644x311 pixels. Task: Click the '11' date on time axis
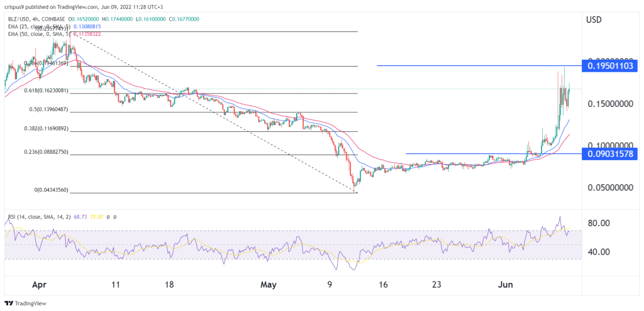click(116, 285)
